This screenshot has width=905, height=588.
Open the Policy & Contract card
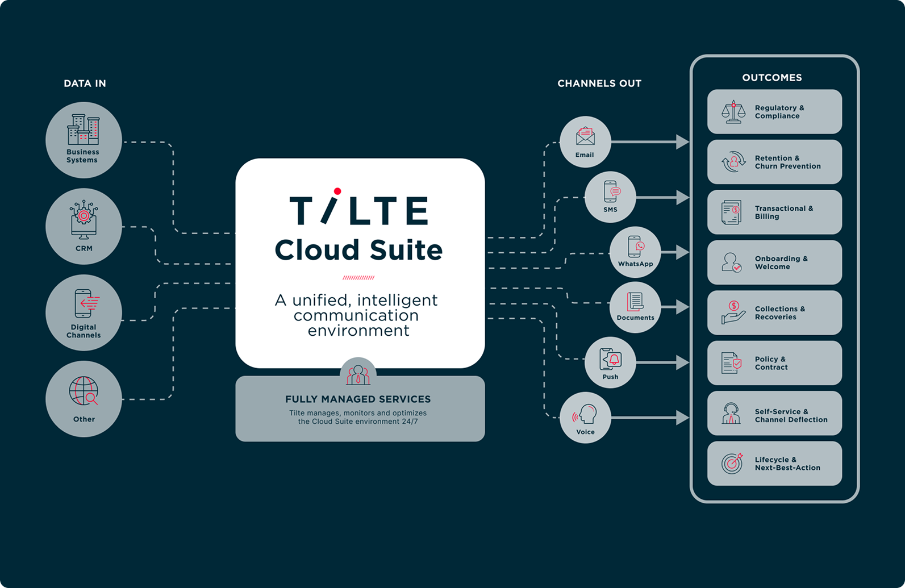click(774, 363)
